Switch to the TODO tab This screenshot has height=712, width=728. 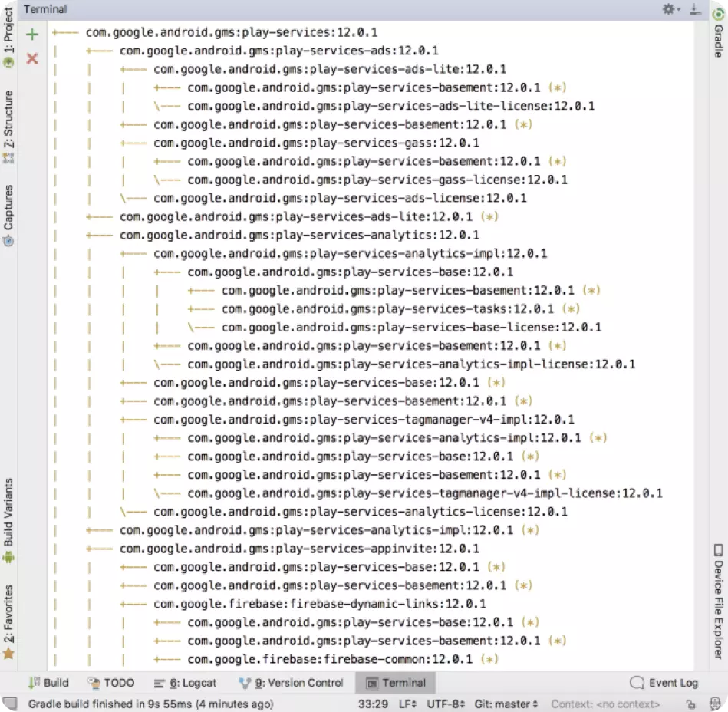111,683
